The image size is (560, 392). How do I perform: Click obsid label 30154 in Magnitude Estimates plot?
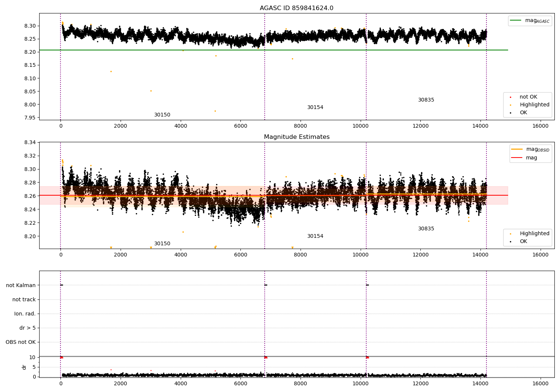pyautogui.click(x=315, y=236)
